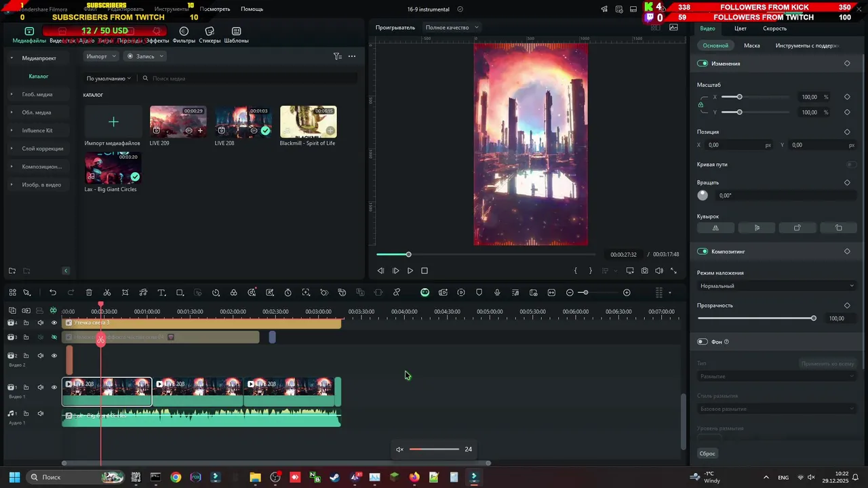Open the Медиафайлы media tab icon
The height and width of the screenshot is (488, 868).
[x=29, y=31]
